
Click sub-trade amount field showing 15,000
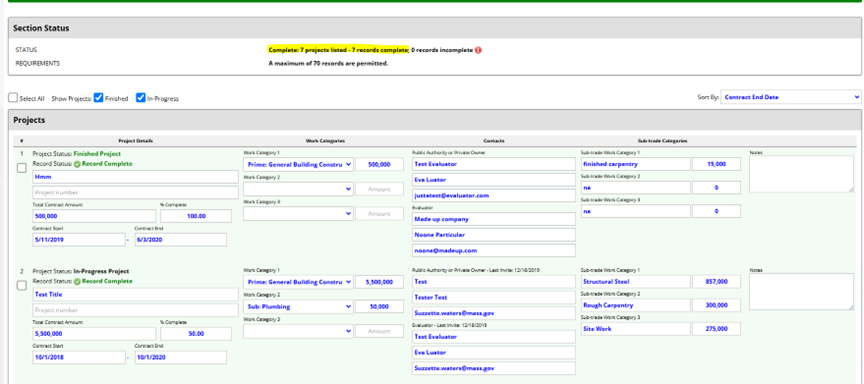click(716, 164)
